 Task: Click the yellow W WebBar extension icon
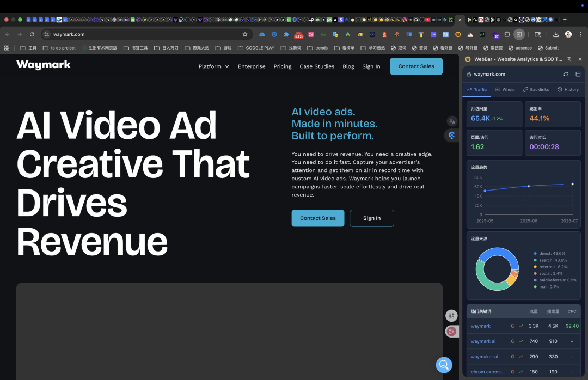click(x=458, y=34)
